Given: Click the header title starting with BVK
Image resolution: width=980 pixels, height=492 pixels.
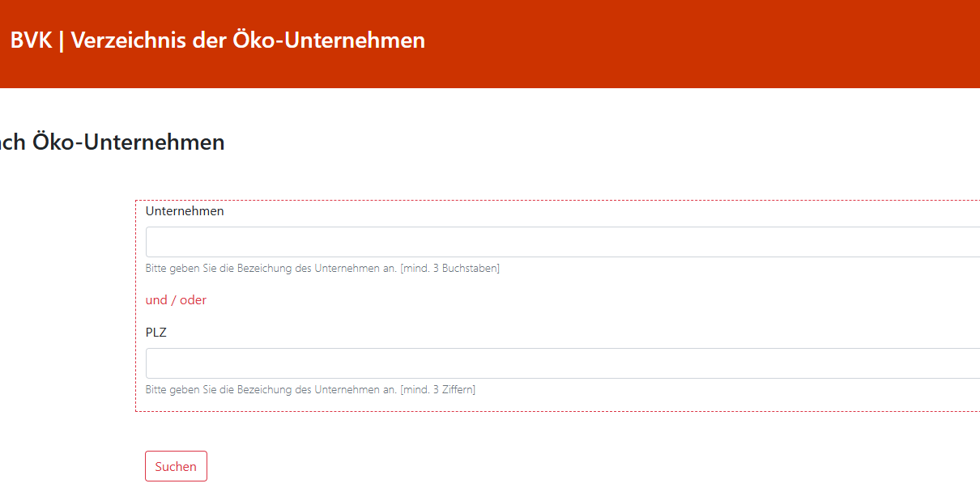Looking at the screenshot, I should (217, 40).
